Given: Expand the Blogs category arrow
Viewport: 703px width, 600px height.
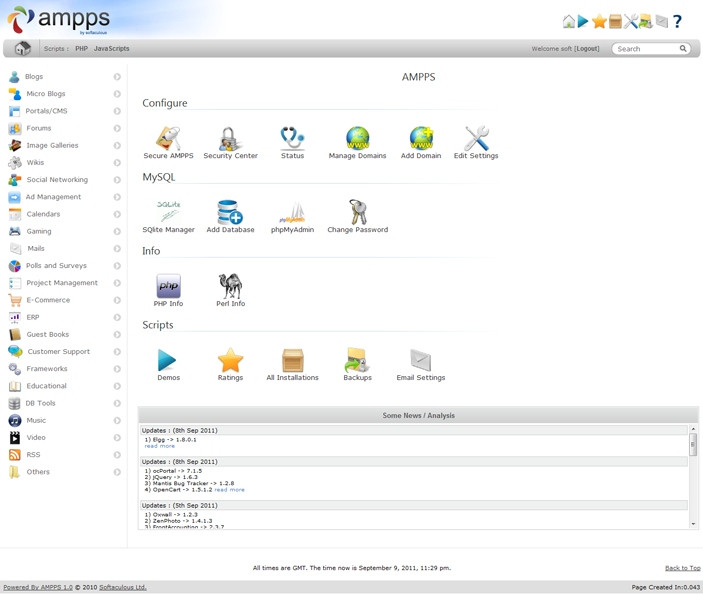Looking at the screenshot, I should point(117,77).
